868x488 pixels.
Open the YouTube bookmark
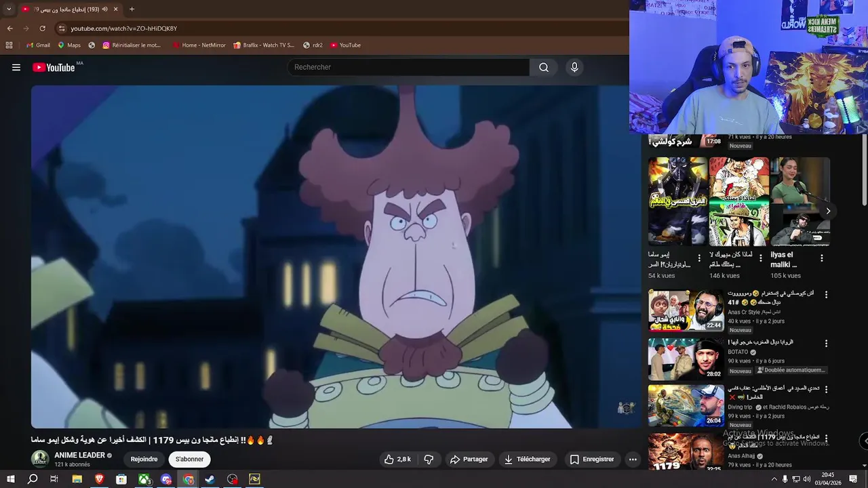[x=345, y=45]
